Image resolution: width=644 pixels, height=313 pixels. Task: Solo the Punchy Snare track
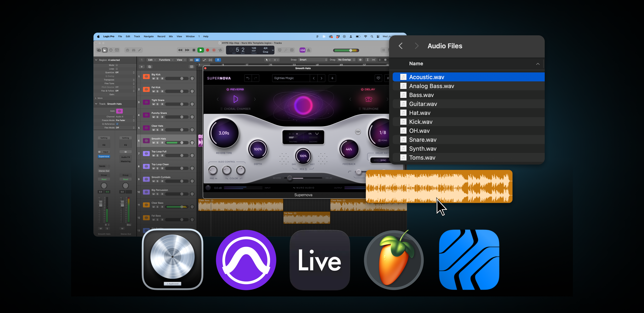[157, 117]
